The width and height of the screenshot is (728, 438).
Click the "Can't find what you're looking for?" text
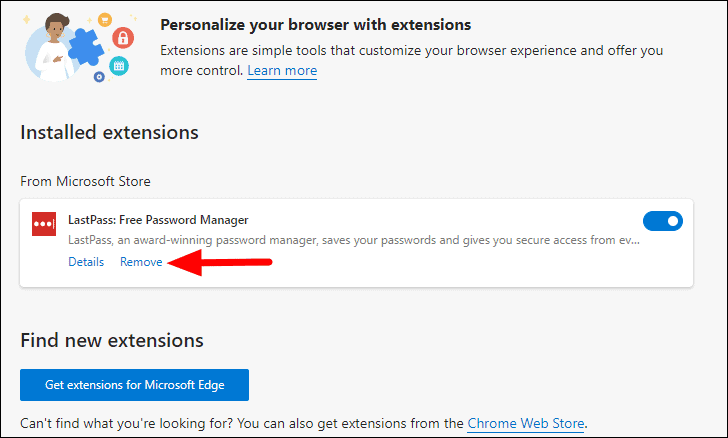[x=150, y=424]
